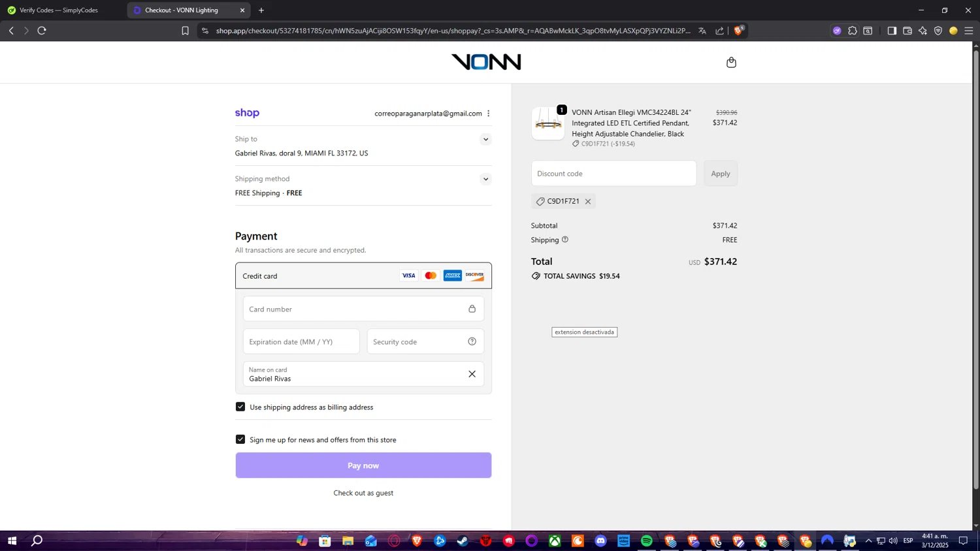The width and height of the screenshot is (980, 551).
Task: Click the translate page icon
Action: tap(702, 31)
